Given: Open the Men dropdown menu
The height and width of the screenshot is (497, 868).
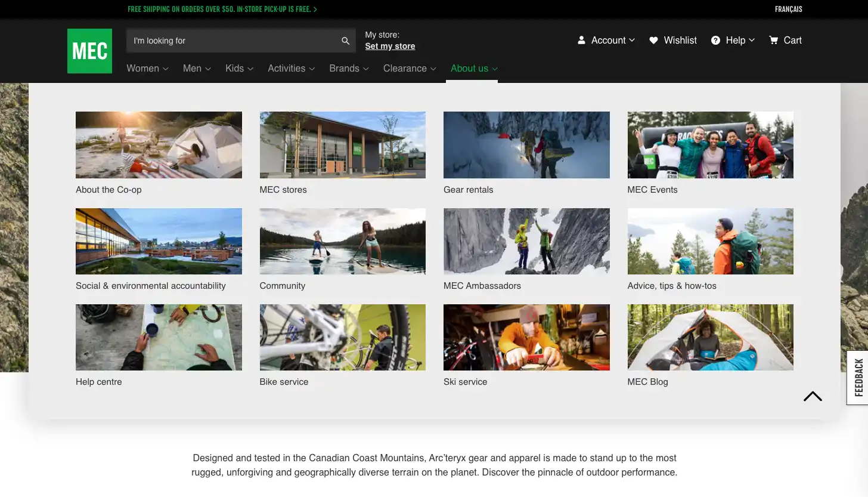Looking at the screenshot, I should coord(197,68).
